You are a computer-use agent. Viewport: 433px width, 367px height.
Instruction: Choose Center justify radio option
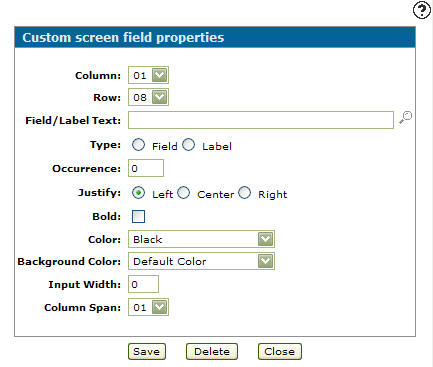pyautogui.click(x=184, y=193)
